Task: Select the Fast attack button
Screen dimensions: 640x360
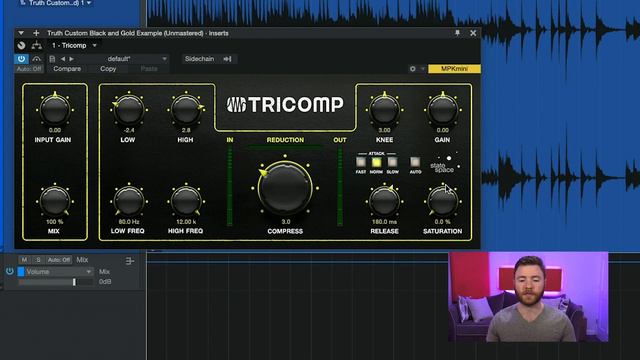Action: 361,162
